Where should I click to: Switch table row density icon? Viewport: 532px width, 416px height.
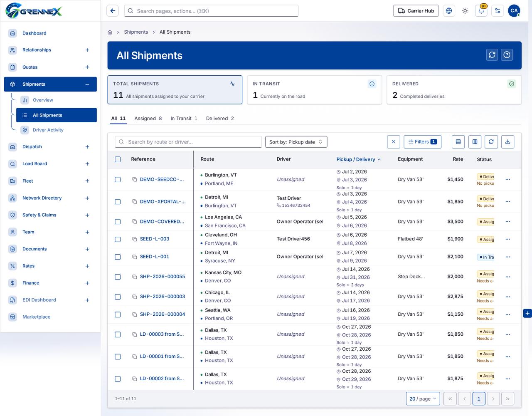point(458,142)
